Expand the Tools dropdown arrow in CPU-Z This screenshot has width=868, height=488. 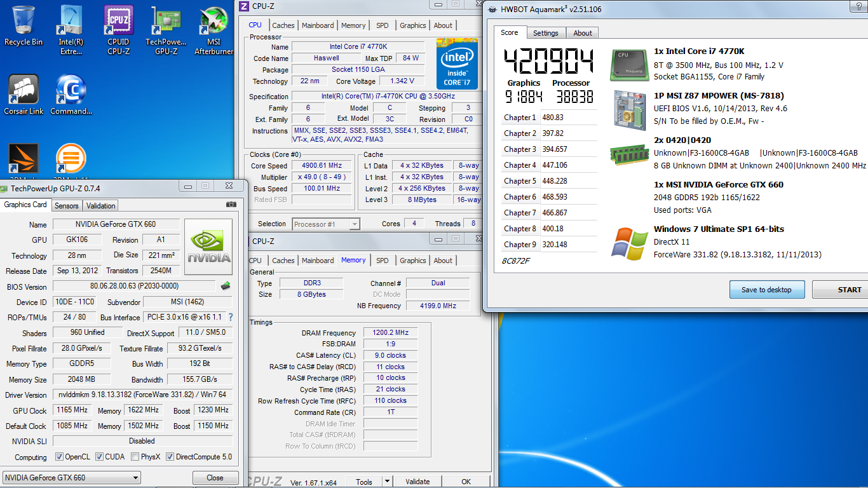[388, 482]
